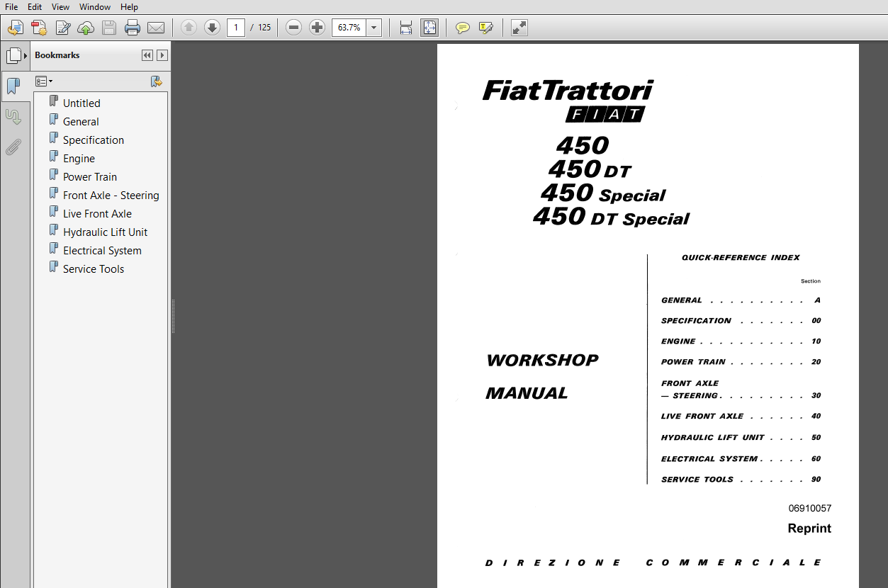
Task: Toggle the Fit one full page icon
Action: click(x=429, y=28)
